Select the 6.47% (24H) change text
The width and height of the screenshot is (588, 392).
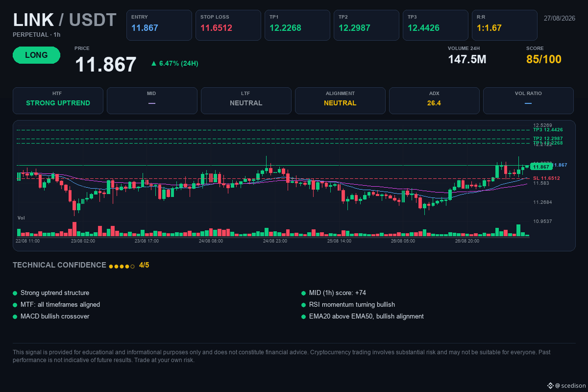[x=179, y=63]
